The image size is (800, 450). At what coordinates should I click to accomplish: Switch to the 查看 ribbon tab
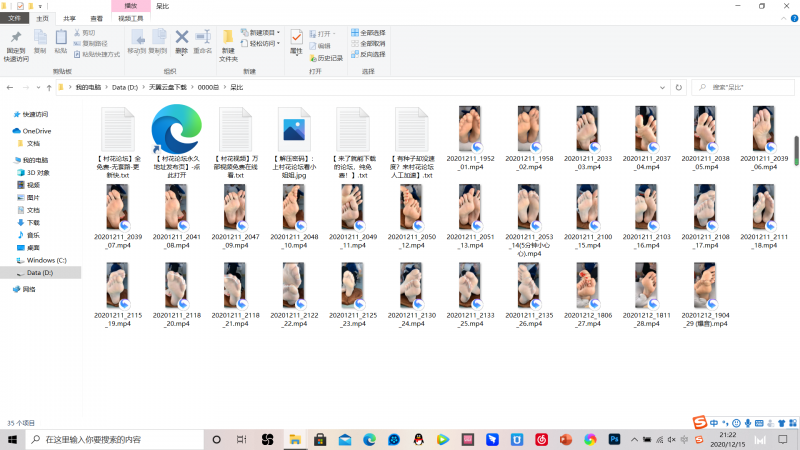tap(96, 18)
